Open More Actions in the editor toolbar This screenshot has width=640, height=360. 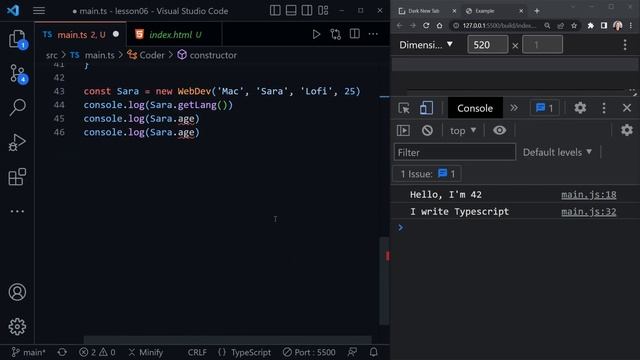click(x=373, y=34)
